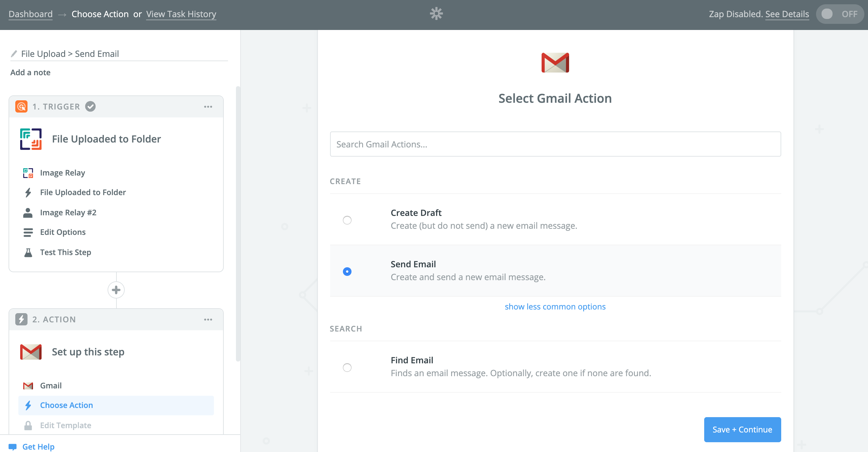The image size is (868, 452).
Task: Click Choose Action in the breadcrumb
Action: [x=100, y=14]
